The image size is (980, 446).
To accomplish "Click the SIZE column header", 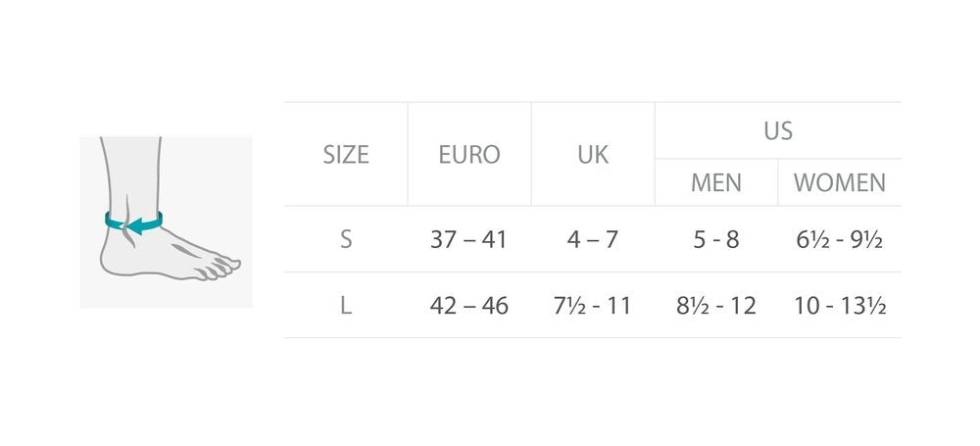I will [x=346, y=155].
